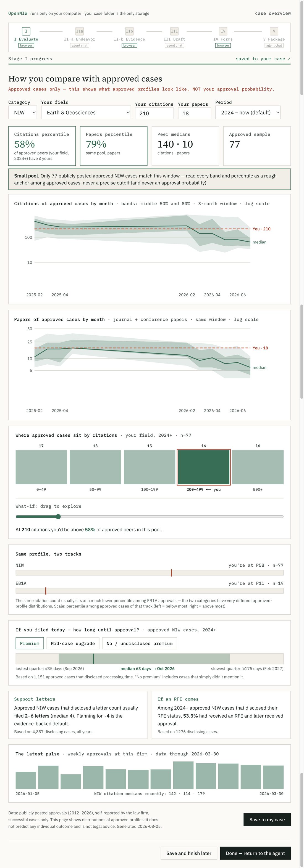Select No / undisclosed premium tab
The image size is (304, 868).
(139, 643)
